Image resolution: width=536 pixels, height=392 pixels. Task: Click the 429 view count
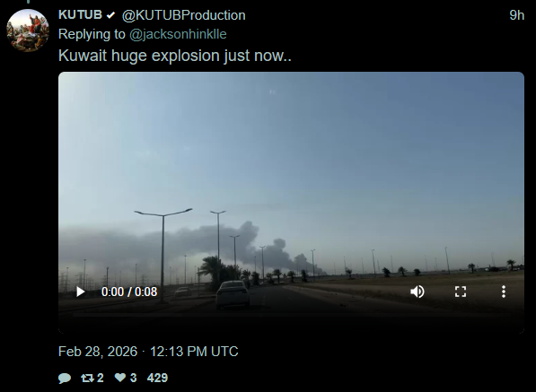point(157,378)
